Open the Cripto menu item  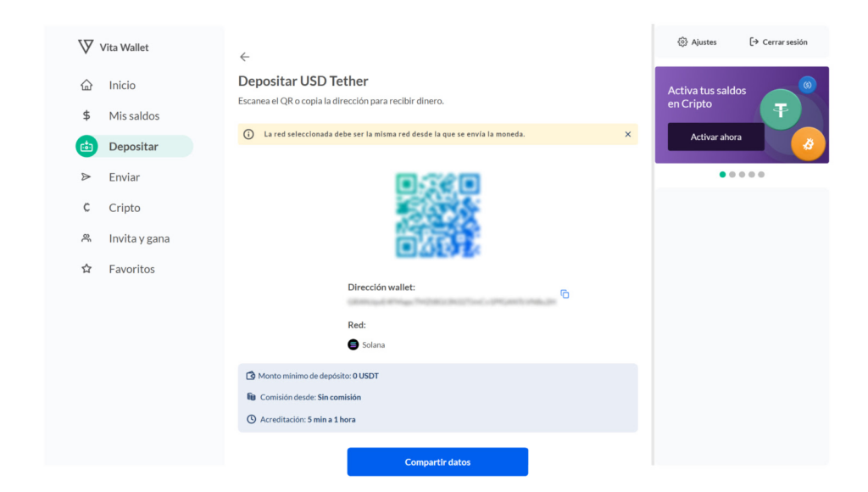(x=124, y=208)
